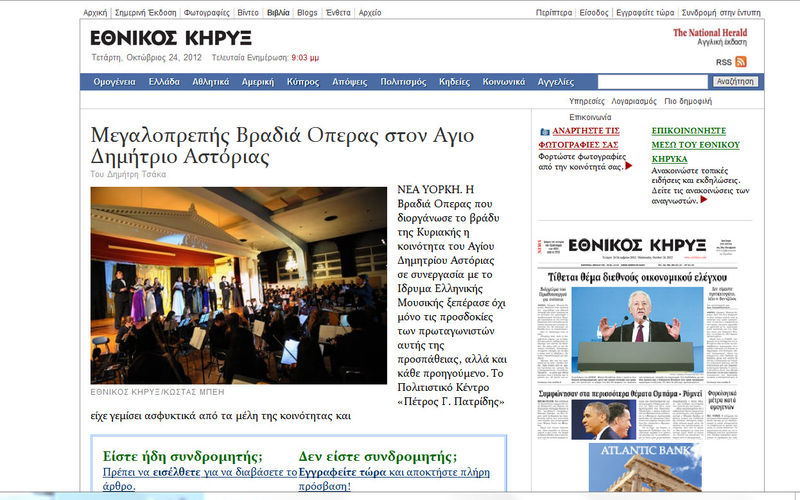This screenshot has height=500, width=800.
Task: Open Λογαριασμός submenu link
Action: coord(634,101)
